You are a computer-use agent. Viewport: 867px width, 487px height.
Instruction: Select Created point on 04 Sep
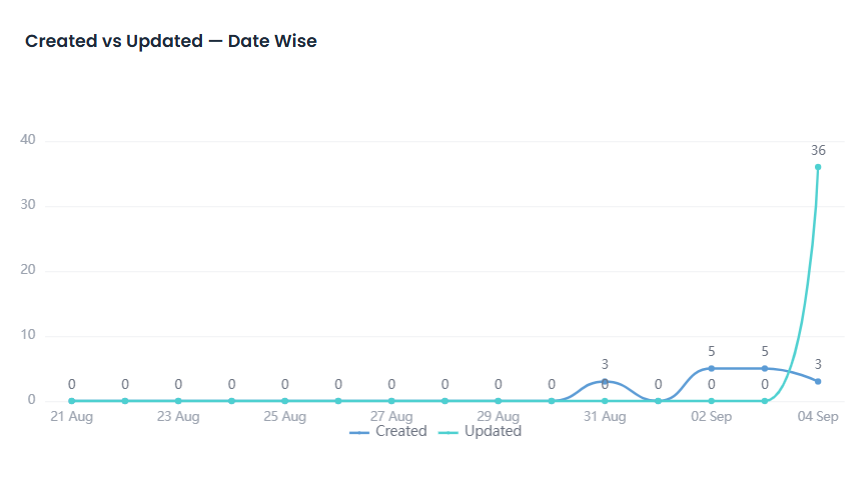(x=818, y=381)
